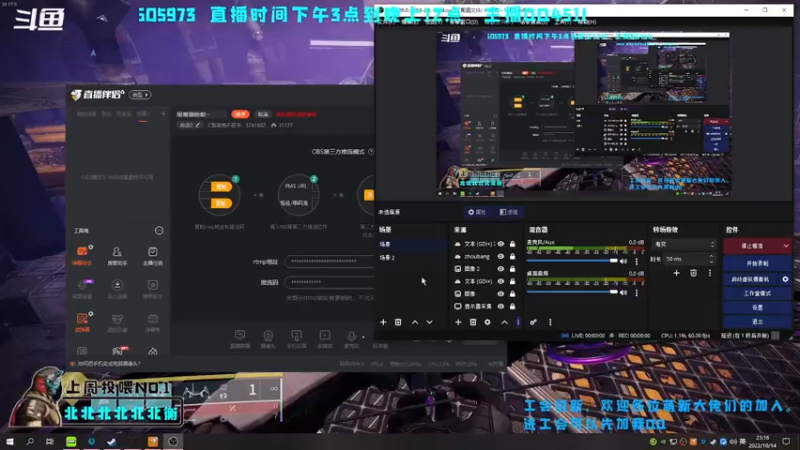Adjust the transition duration 50 ms spinner
Image resolution: width=800 pixels, height=450 pixels.
coord(689,259)
